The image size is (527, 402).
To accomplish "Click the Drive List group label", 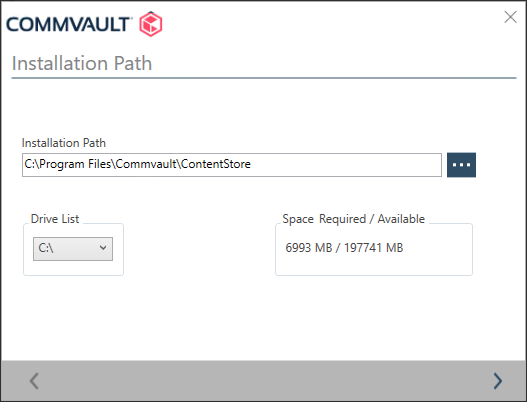I will (x=55, y=219).
